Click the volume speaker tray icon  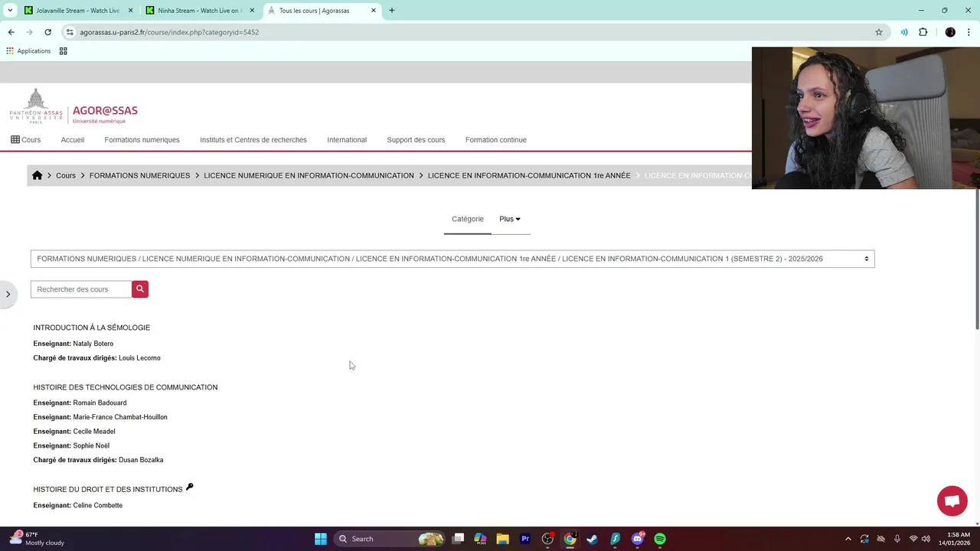[926, 539]
